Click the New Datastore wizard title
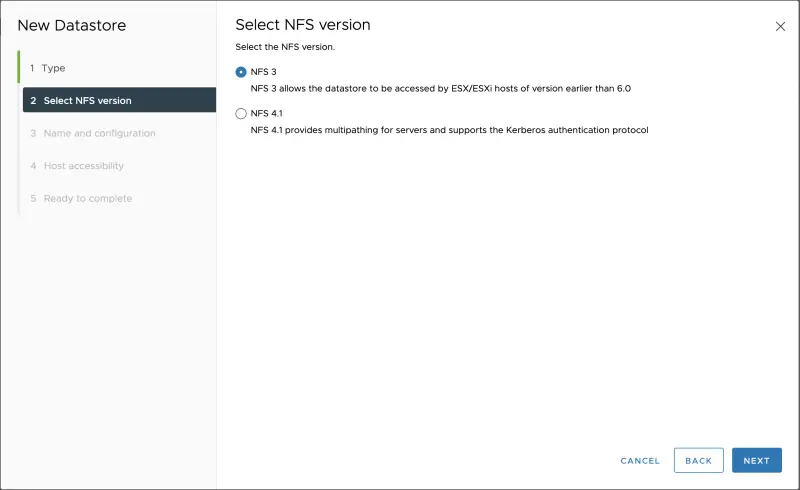The height and width of the screenshot is (490, 800). pyautogui.click(x=72, y=26)
